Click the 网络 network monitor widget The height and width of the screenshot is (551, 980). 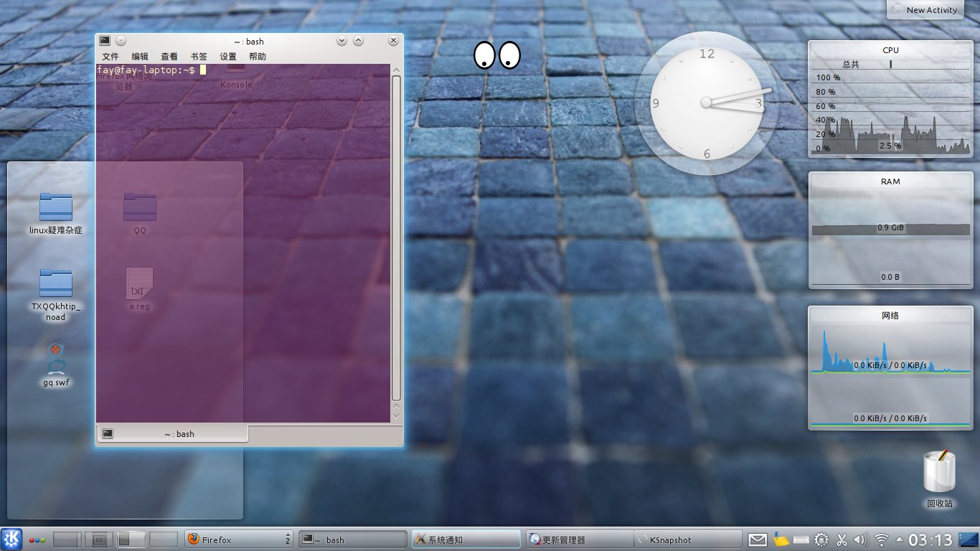click(x=890, y=368)
